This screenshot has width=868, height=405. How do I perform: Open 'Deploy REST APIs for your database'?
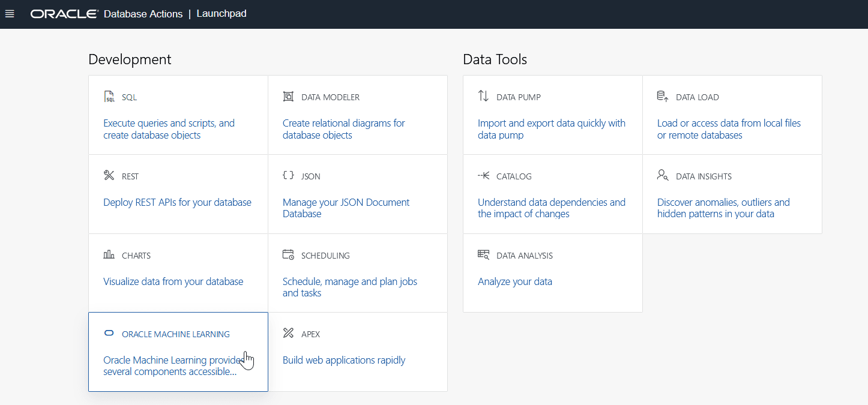[x=177, y=202]
